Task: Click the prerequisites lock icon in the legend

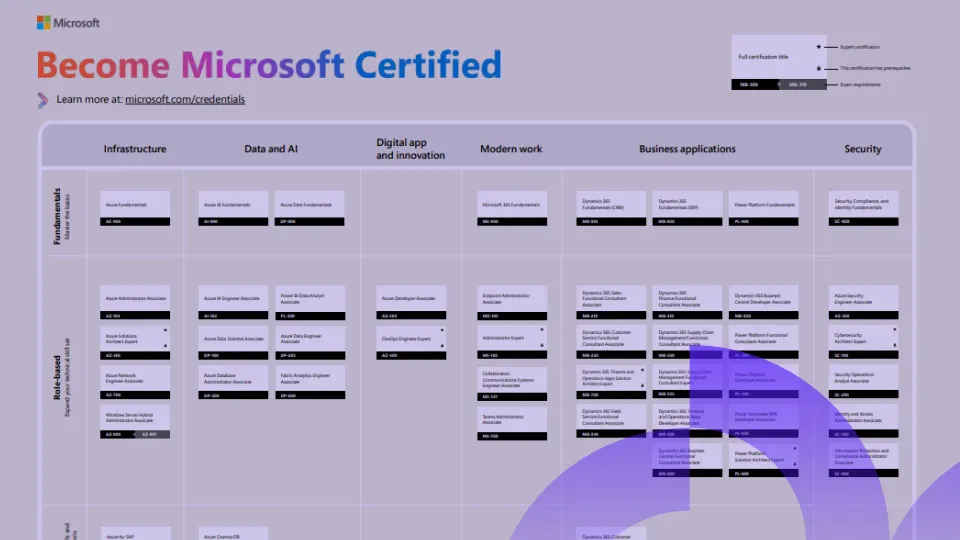Action: point(819,68)
